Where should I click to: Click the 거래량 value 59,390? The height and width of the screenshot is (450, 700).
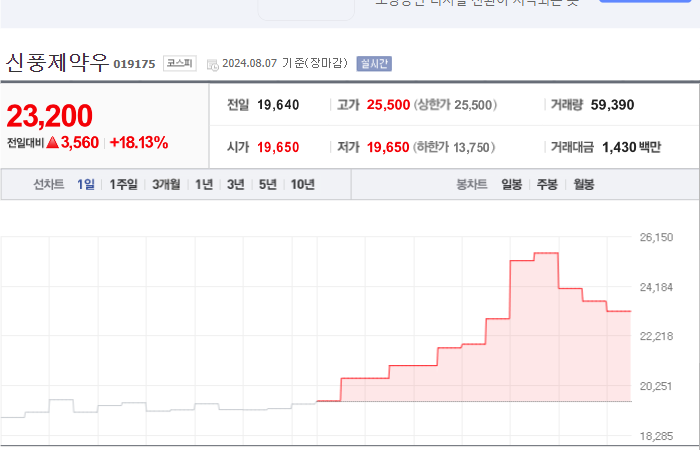coord(612,105)
